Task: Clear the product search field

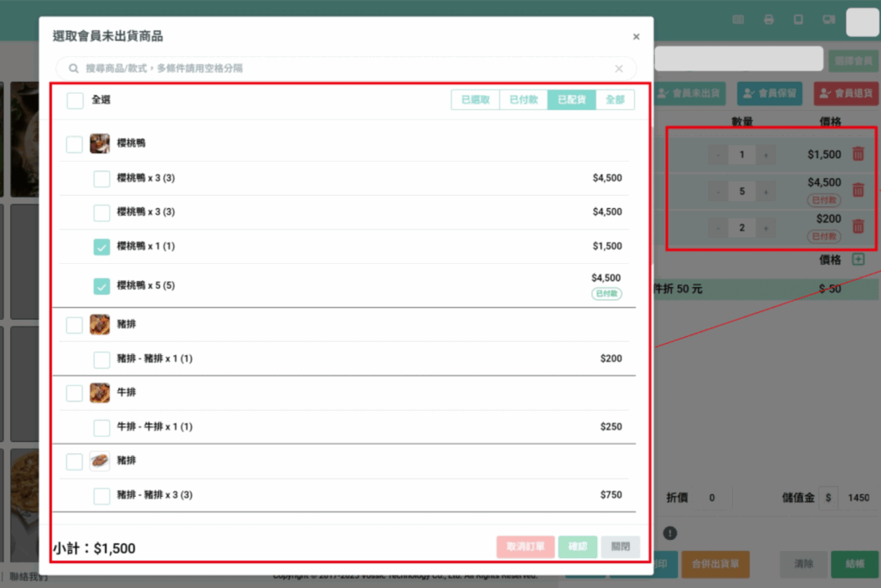Action: pos(619,69)
